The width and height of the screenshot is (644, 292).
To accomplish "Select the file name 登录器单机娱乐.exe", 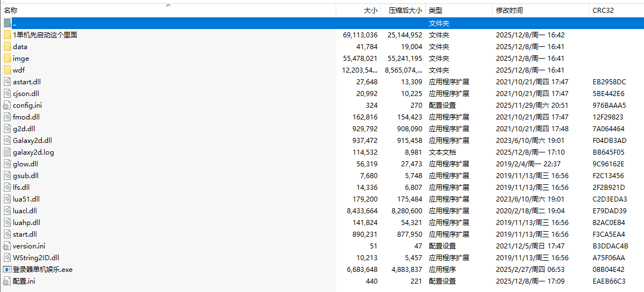I will [x=42, y=270].
